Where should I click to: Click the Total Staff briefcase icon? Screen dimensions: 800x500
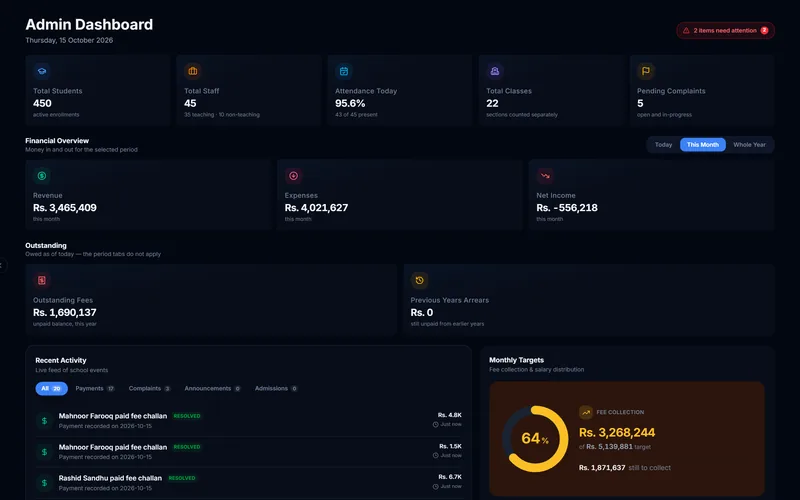click(x=193, y=71)
